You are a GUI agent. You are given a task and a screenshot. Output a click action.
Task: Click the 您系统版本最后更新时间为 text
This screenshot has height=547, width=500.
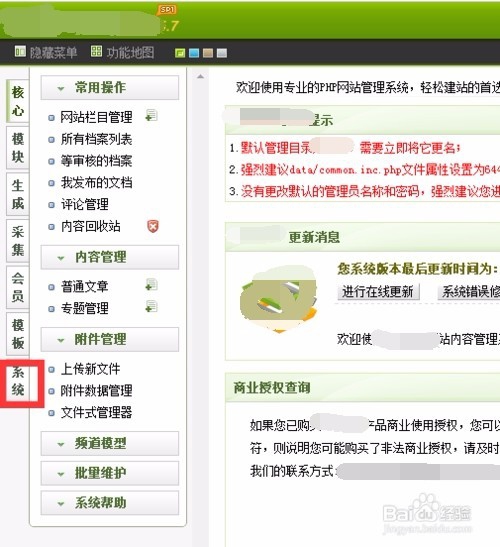coord(418,269)
